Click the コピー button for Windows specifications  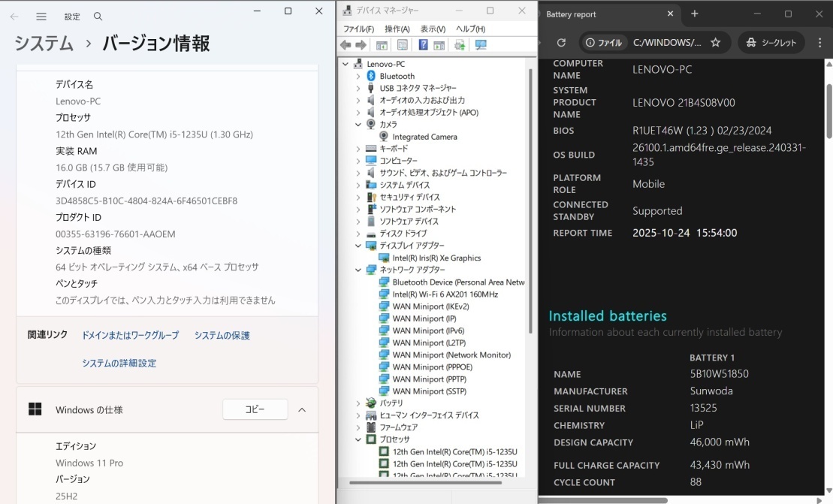coord(255,409)
